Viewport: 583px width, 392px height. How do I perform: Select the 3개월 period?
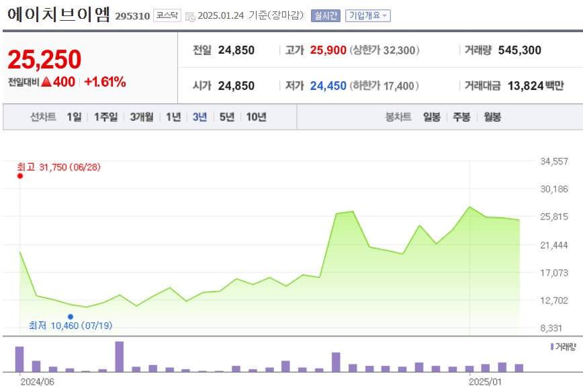(142, 116)
